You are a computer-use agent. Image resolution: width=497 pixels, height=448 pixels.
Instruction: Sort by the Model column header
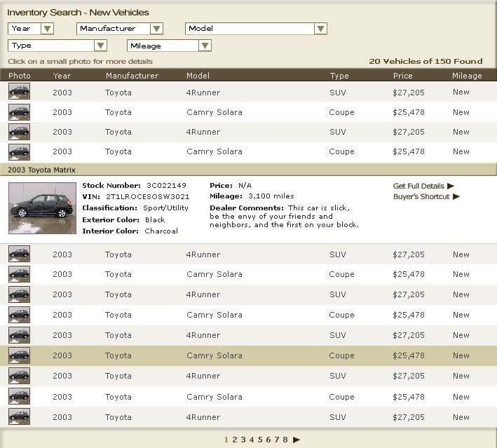tap(198, 76)
